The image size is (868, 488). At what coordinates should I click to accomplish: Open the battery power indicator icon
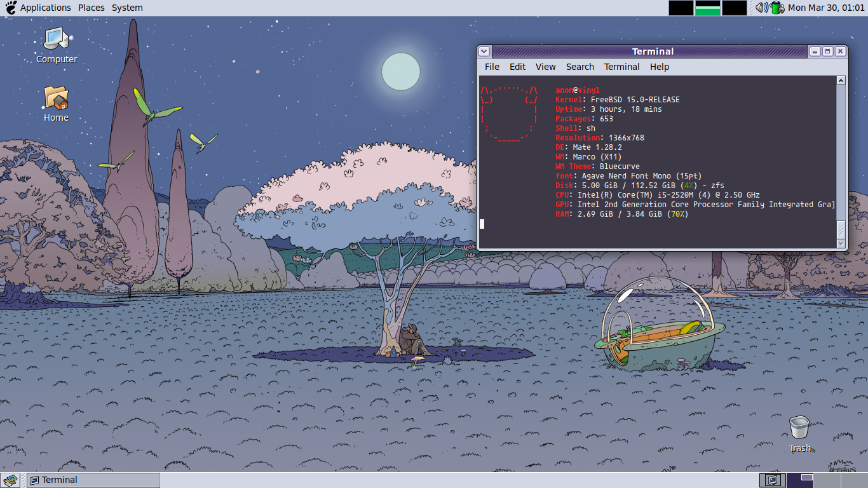click(777, 8)
